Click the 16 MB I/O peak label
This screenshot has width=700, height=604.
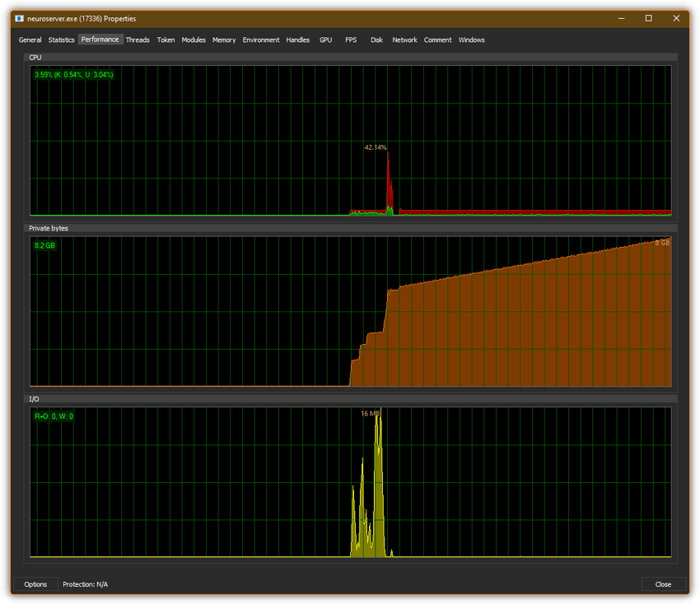tap(370, 414)
